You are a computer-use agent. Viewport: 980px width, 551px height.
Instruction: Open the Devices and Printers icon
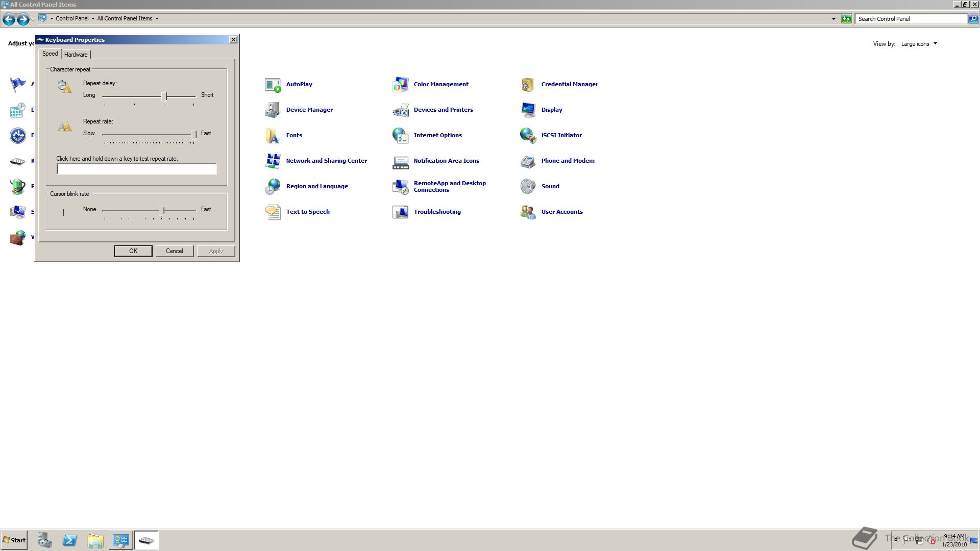pos(401,110)
